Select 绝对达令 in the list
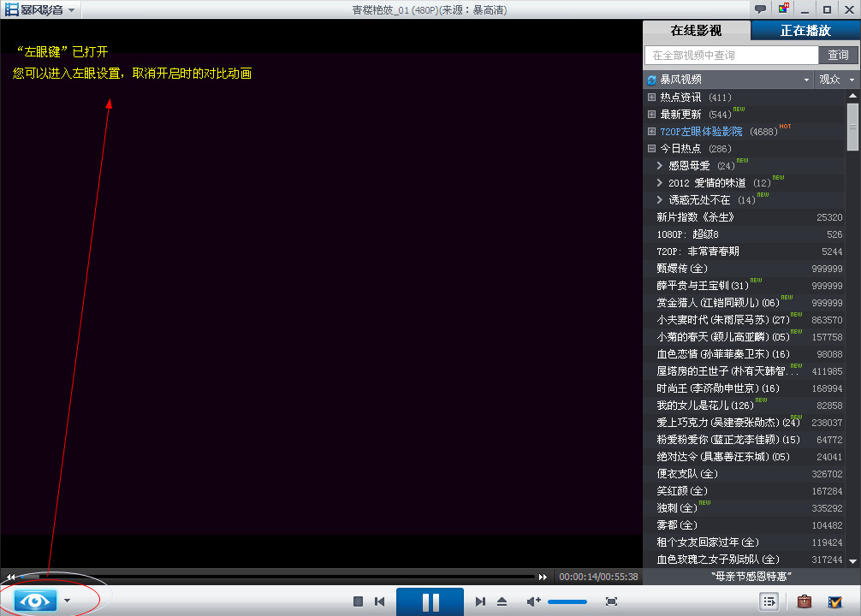Screen dimensions: 861x616 [745, 456]
